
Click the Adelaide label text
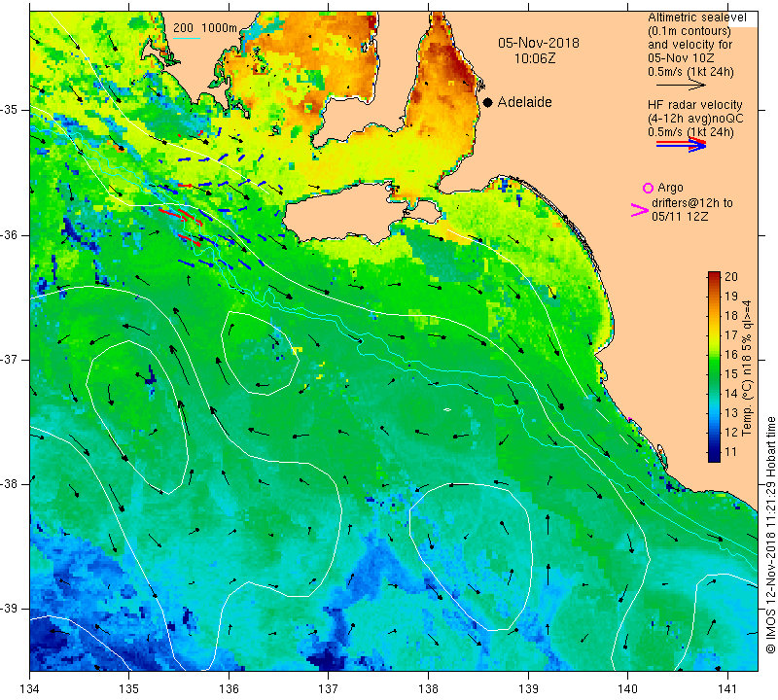pos(524,102)
